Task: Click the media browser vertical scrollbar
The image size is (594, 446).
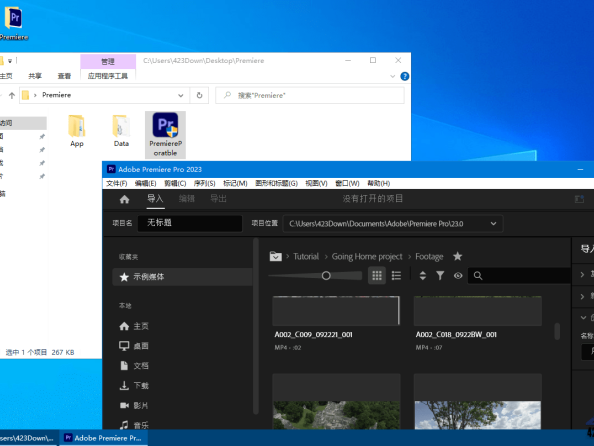Action: [557, 331]
